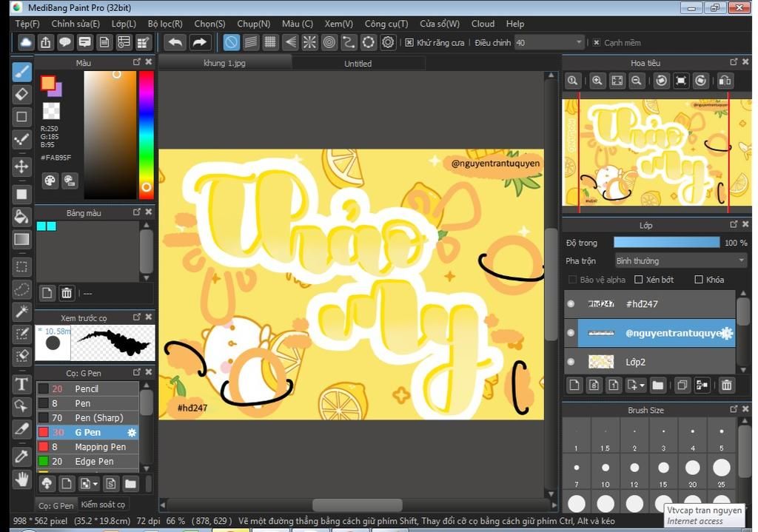Toggle the Cạnh mềm checkbox

coord(597,42)
